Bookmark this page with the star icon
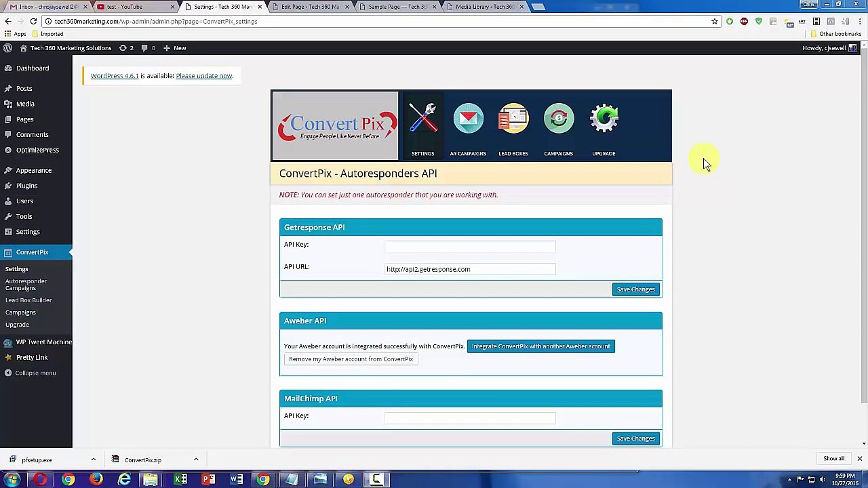 tap(714, 22)
